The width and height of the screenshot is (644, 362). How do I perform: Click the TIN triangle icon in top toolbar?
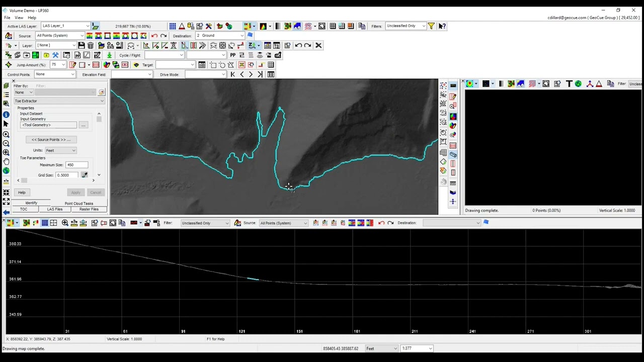(x=182, y=26)
